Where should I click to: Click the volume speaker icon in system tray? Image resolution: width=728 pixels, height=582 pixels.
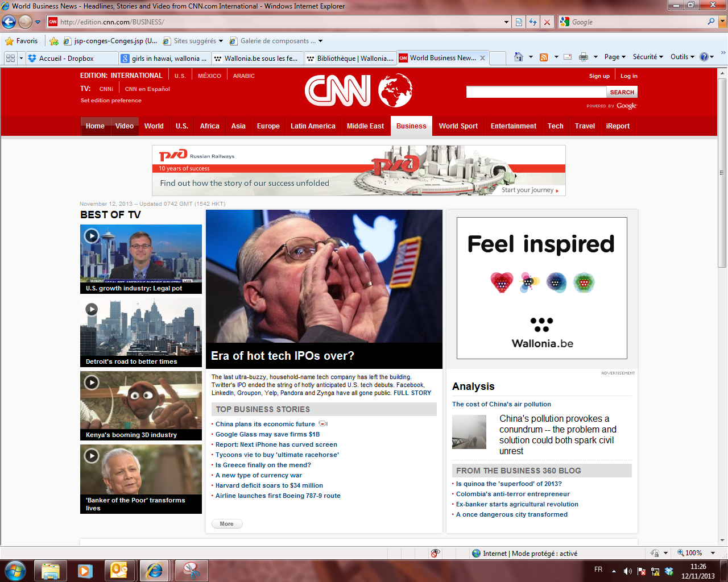pyautogui.click(x=627, y=571)
